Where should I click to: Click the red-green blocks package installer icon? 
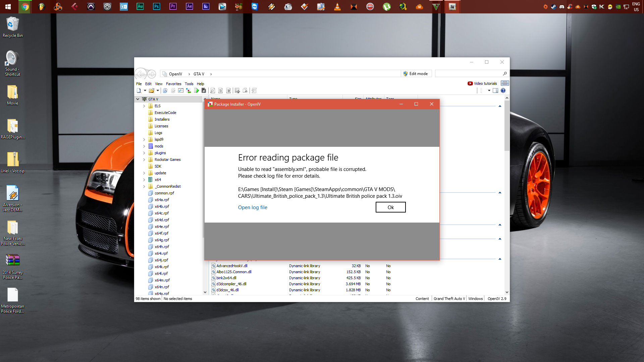tap(189, 90)
